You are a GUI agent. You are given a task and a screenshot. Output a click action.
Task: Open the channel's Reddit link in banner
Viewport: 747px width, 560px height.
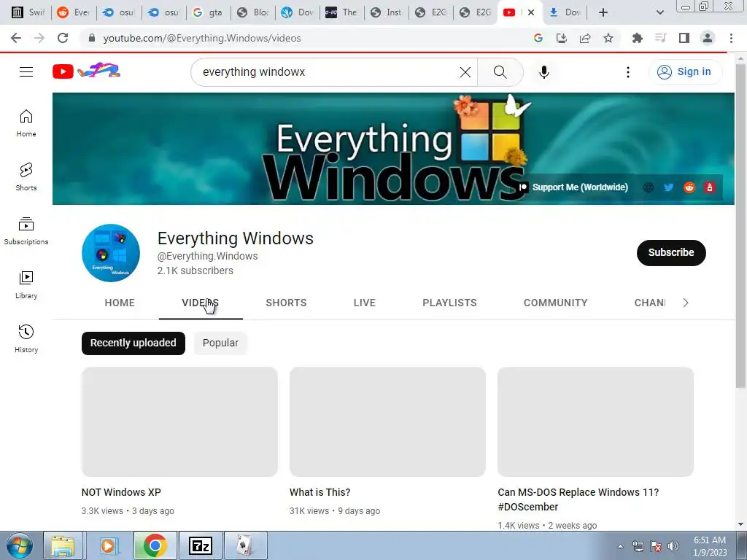(x=689, y=187)
